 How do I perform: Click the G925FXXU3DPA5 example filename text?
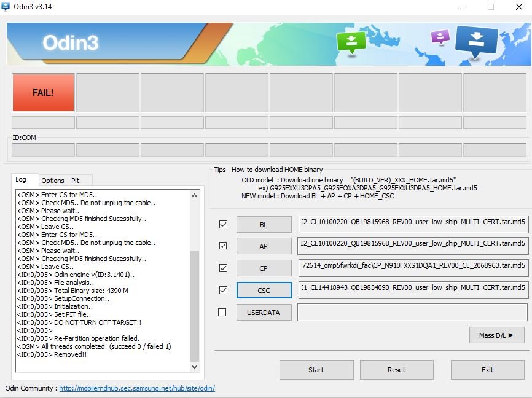[x=374, y=188]
